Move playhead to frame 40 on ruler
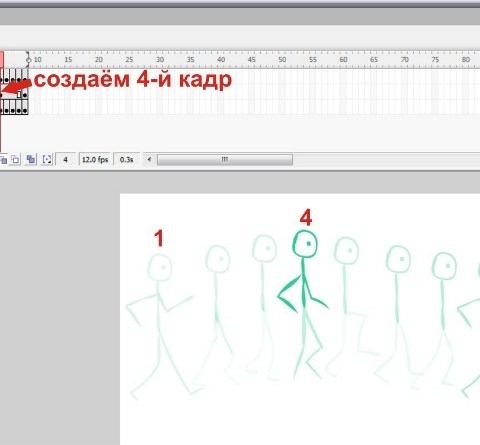This screenshot has height=445, width=480. tap(221, 60)
